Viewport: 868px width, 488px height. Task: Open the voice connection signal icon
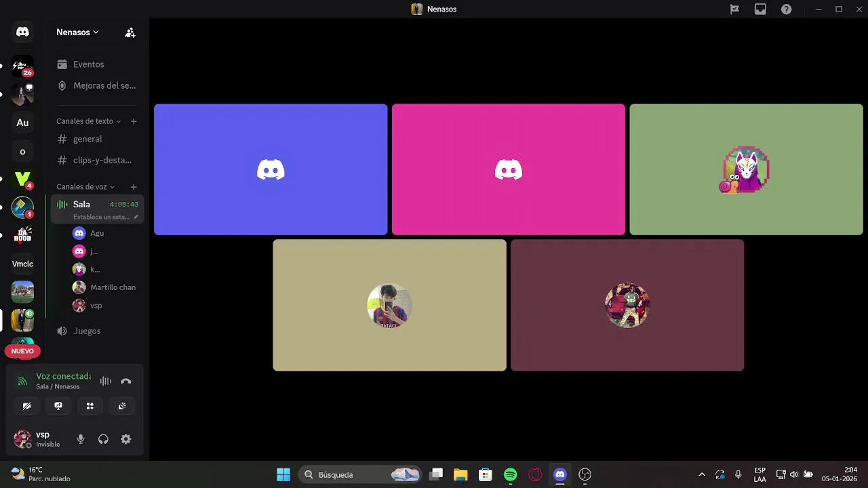point(22,381)
